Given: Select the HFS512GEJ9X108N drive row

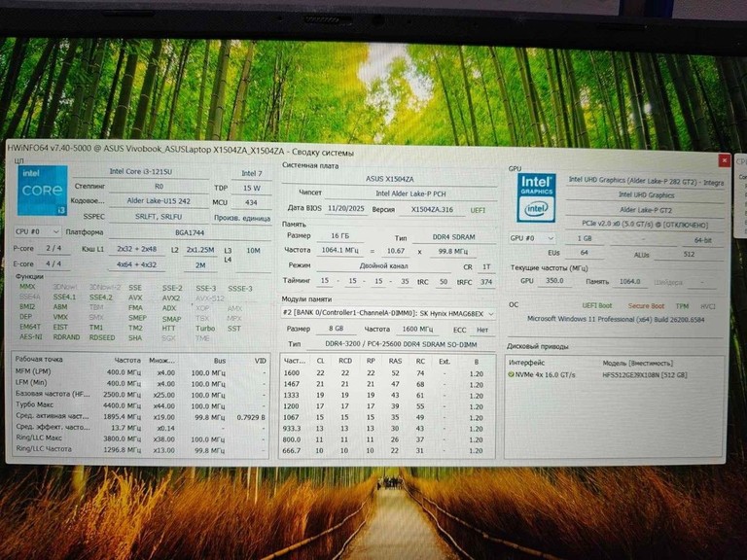Looking at the screenshot, I should pyautogui.click(x=614, y=375).
